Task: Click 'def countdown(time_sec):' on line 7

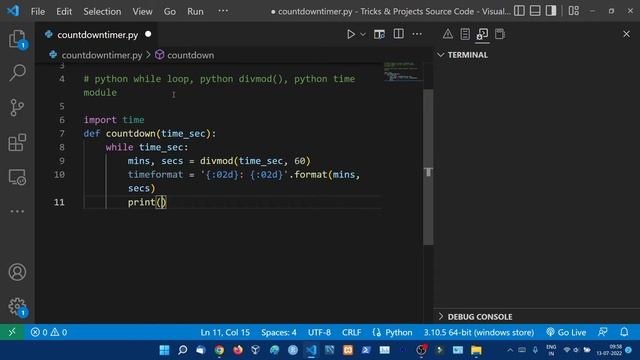Action: point(149,133)
